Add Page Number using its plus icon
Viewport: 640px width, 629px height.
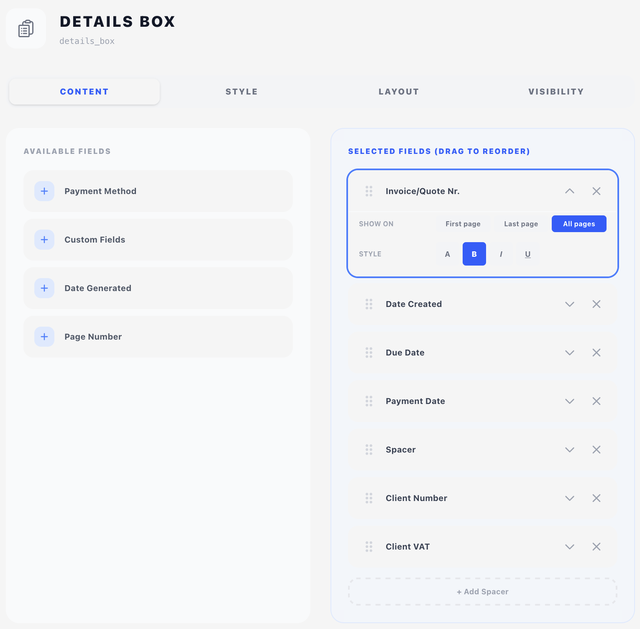click(44, 337)
